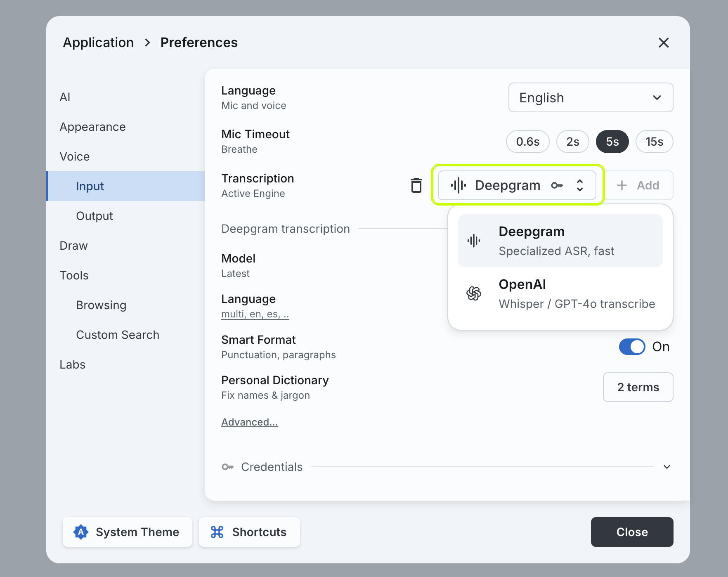
Task: Click the Model Latest setting
Action: pos(239,265)
